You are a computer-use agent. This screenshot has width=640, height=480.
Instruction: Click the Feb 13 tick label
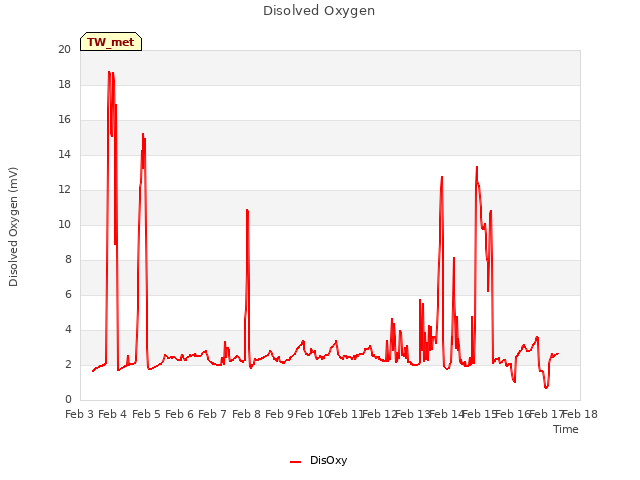(x=413, y=414)
